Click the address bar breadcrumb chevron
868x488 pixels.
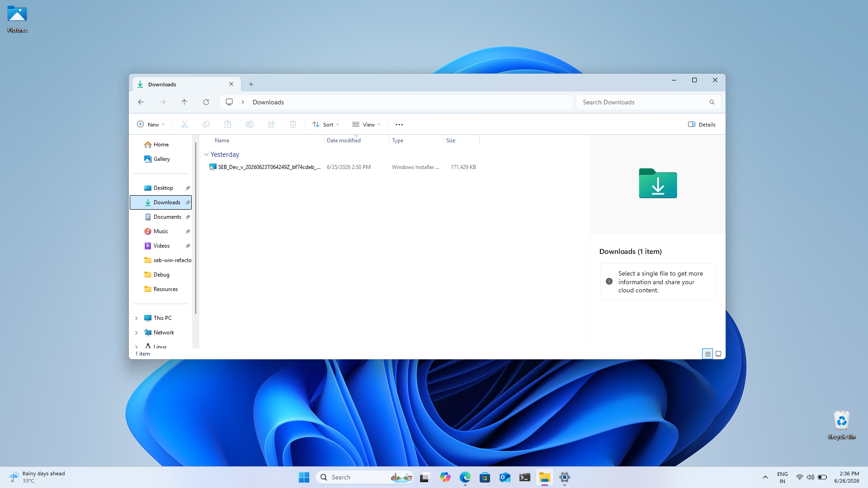pyautogui.click(x=243, y=102)
